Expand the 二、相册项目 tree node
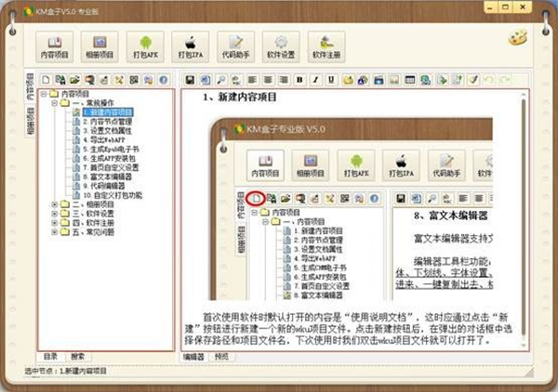This screenshot has height=392, width=558. tap(54, 203)
